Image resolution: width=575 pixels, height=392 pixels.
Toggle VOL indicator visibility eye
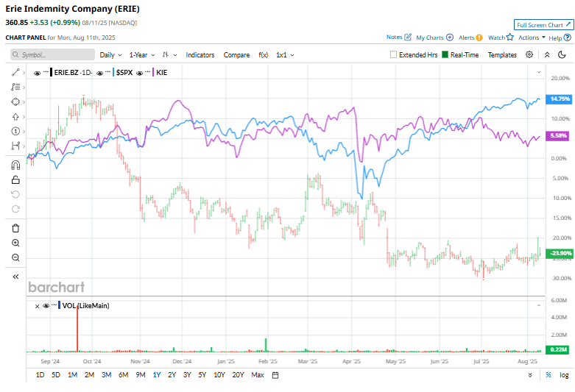point(46,305)
